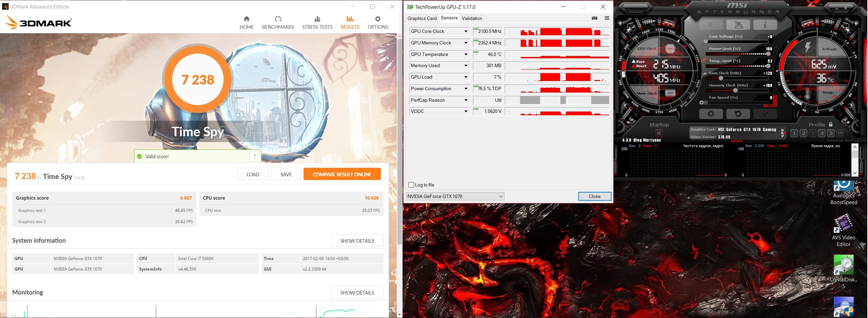Image resolution: width=868 pixels, height=318 pixels.
Task: Open the fan speed gear icon in Afterburner
Action: [701, 102]
